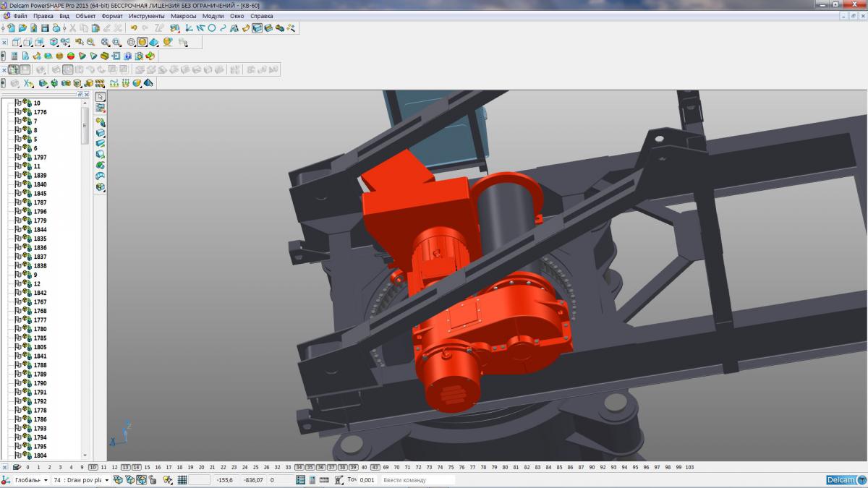868x488 pixels.
Task: Click the Undo arrow icon
Action: coord(134,28)
